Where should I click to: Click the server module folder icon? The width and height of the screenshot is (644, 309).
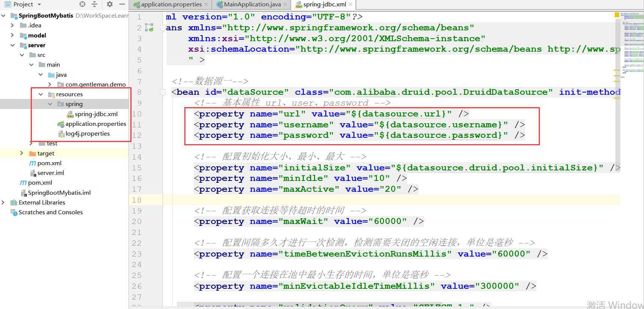pyautogui.click(x=23, y=45)
